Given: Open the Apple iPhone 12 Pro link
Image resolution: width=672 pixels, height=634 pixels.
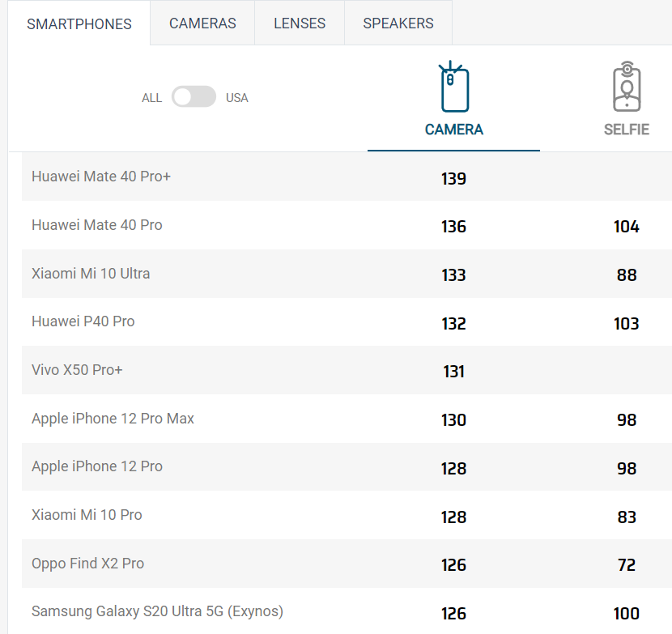Looking at the screenshot, I should (97, 466).
